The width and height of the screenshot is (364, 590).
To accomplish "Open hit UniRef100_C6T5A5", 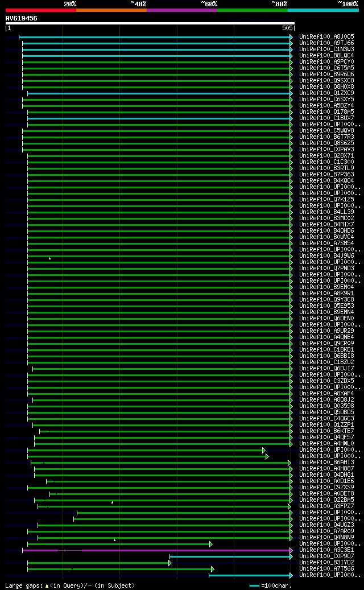I will point(326,68).
